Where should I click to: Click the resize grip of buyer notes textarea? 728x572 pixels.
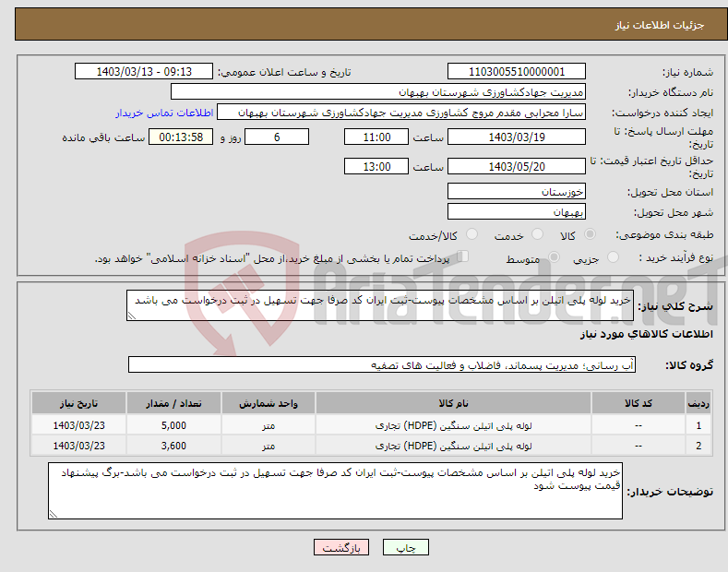click(54, 514)
